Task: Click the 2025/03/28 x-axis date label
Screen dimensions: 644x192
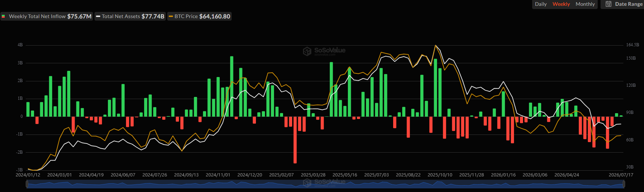Action: click(x=313, y=175)
